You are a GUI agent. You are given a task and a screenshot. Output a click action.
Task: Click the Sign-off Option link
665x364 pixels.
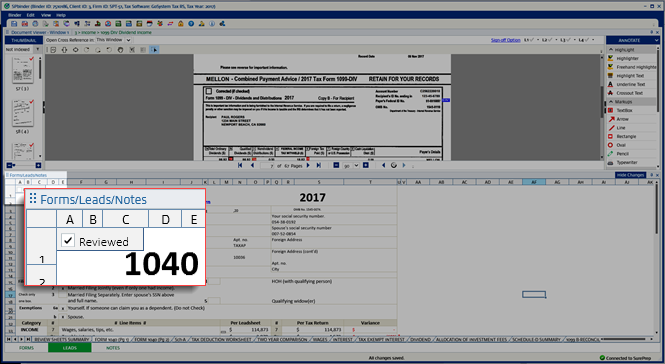click(506, 40)
